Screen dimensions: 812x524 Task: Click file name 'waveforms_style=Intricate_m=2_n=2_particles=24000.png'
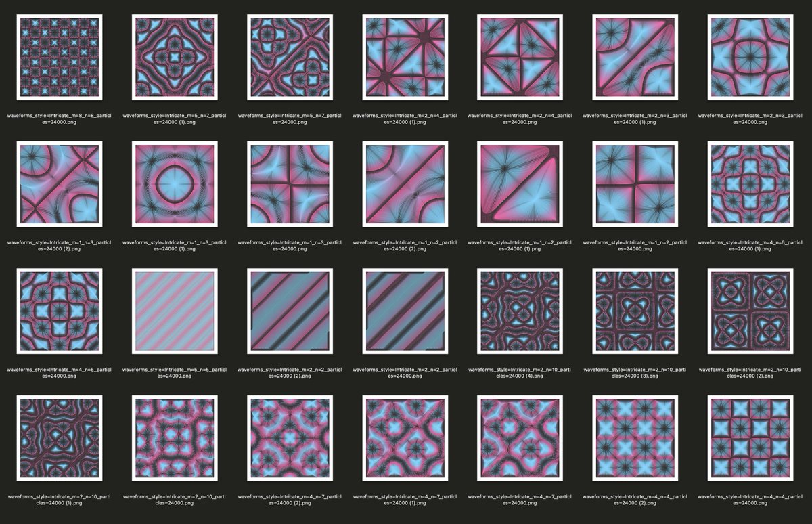[x=405, y=372]
